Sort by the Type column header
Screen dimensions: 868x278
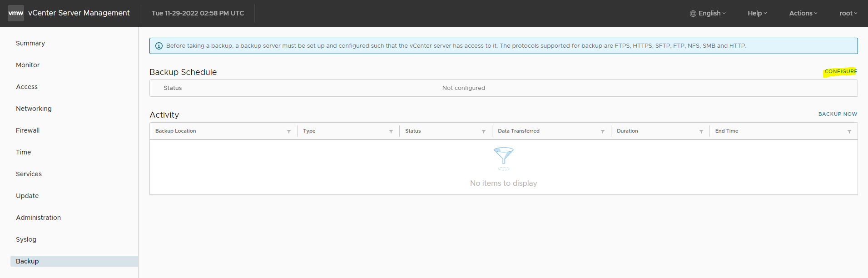[x=309, y=131]
